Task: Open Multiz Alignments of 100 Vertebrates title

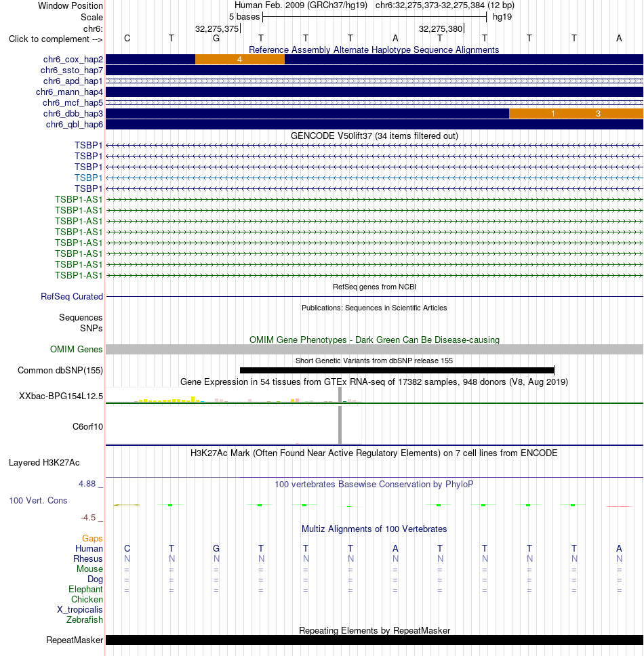Action: tap(374, 529)
